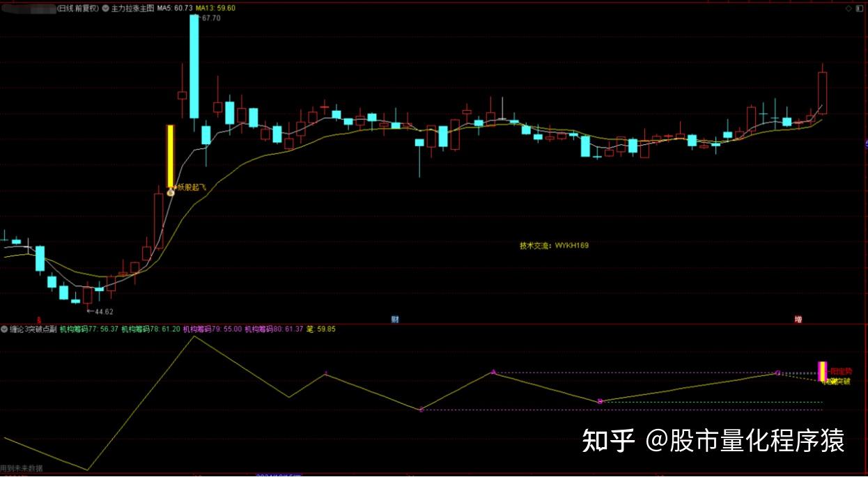The image size is (868, 477).
Task: Click the 用到未来数据 notice text
Action: point(22,468)
